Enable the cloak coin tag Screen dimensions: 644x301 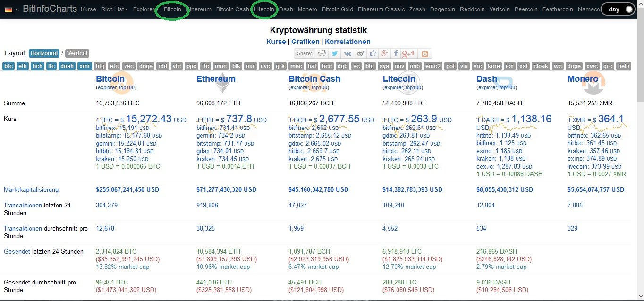(541, 66)
